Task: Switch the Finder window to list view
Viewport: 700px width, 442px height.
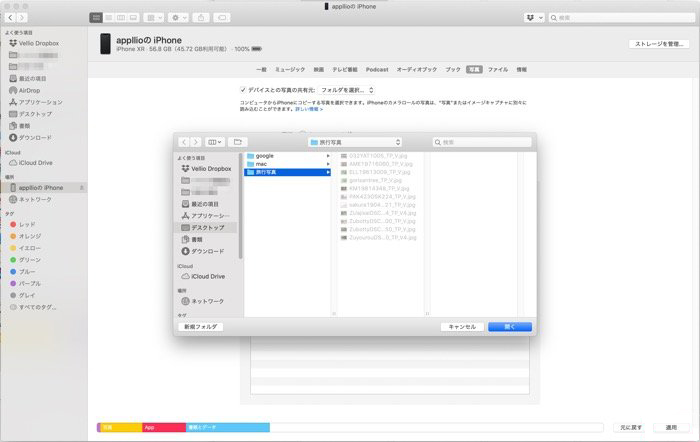Action: click(108, 17)
